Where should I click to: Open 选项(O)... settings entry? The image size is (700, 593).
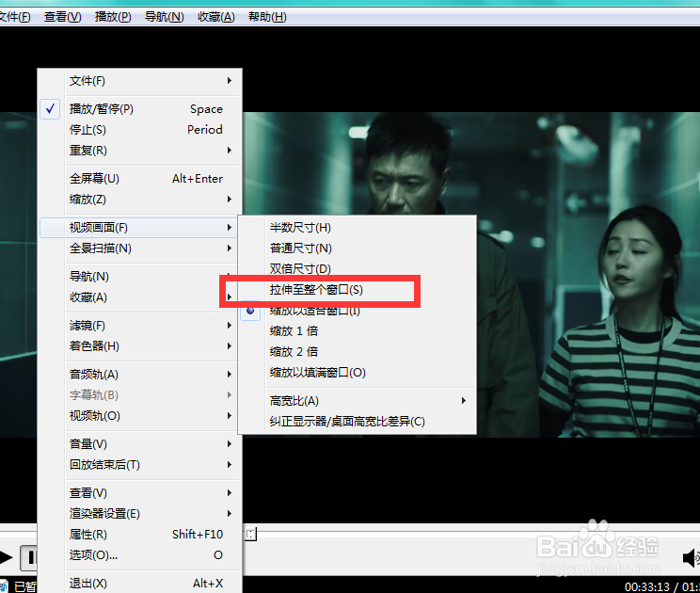coord(140,555)
